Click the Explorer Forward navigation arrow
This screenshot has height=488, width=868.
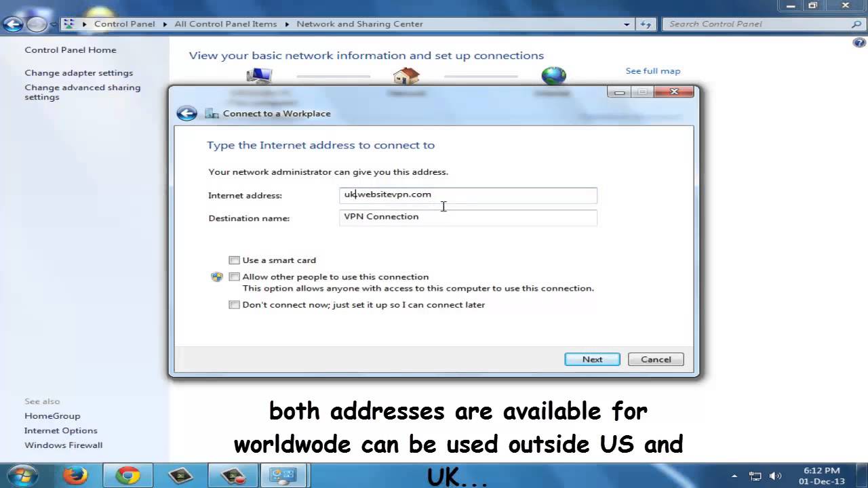point(36,24)
